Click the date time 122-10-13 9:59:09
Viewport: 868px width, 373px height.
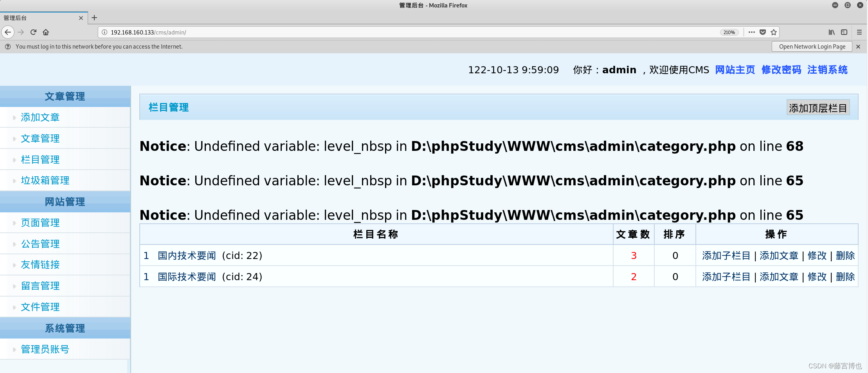coord(513,70)
